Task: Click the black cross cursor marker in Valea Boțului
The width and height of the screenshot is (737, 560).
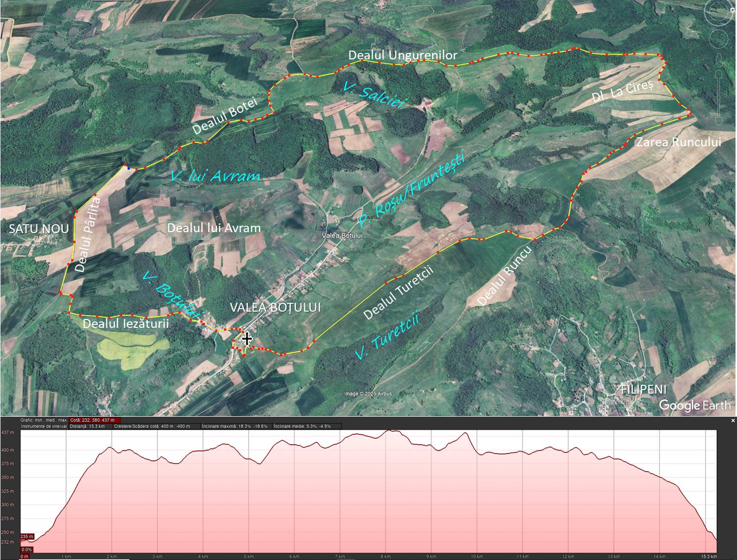Action: [246, 339]
